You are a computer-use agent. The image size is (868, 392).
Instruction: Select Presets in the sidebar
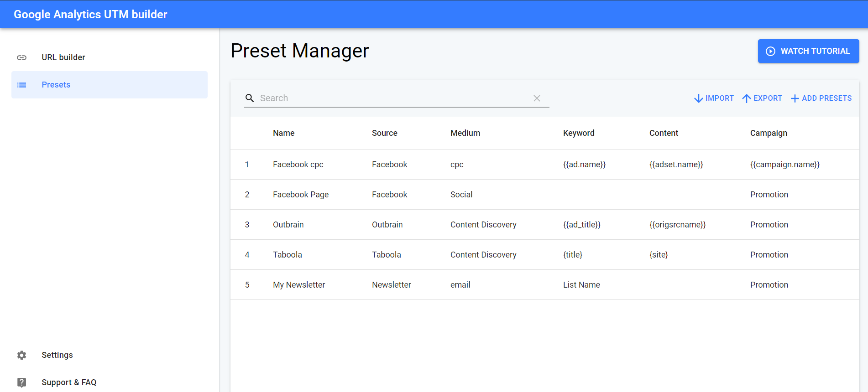click(x=110, y=85)
